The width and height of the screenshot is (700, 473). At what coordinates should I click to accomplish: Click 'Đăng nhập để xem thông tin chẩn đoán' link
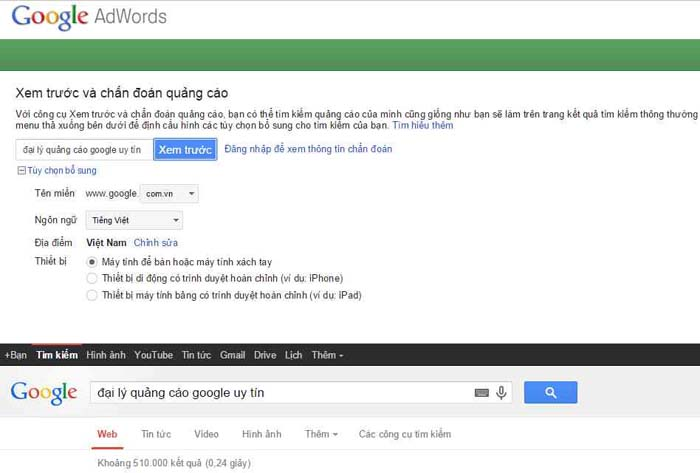308,149
